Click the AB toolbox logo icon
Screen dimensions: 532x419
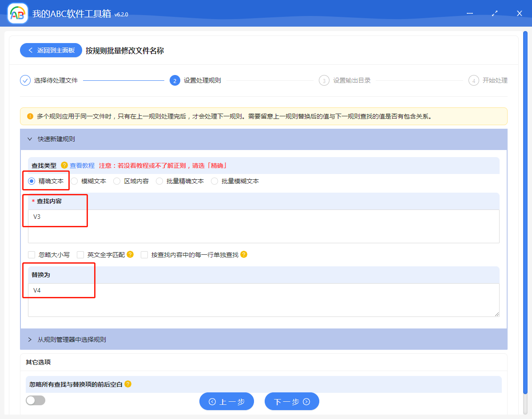pyautogui.click(x=17, y=13)
